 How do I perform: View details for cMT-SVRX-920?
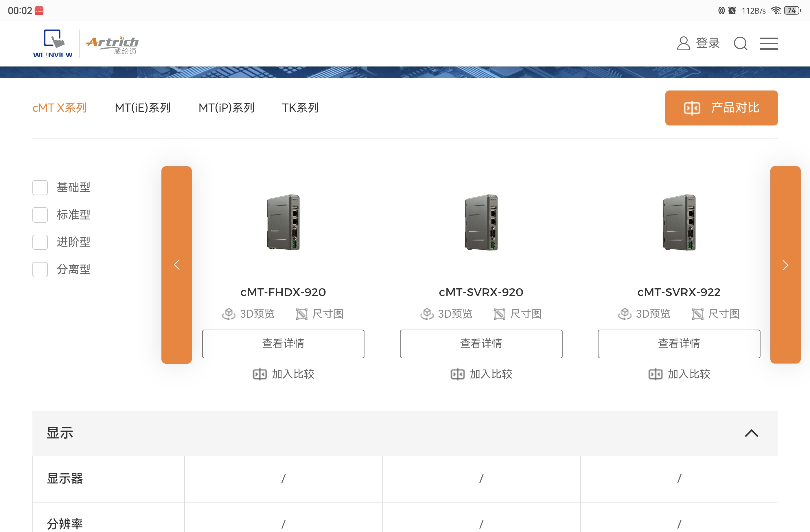tap(481, 343)
